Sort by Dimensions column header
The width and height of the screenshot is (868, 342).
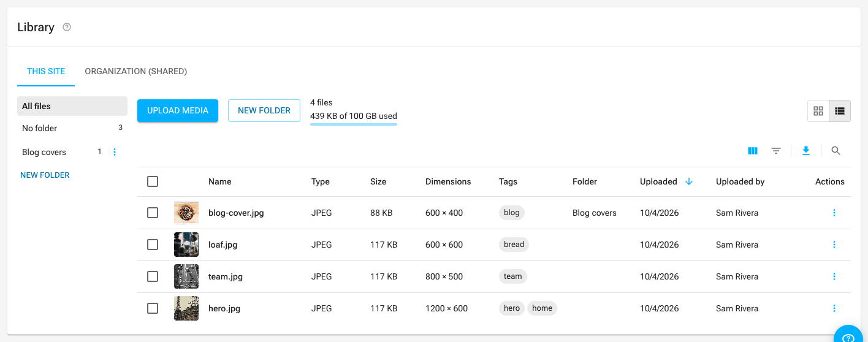[448, 181]
